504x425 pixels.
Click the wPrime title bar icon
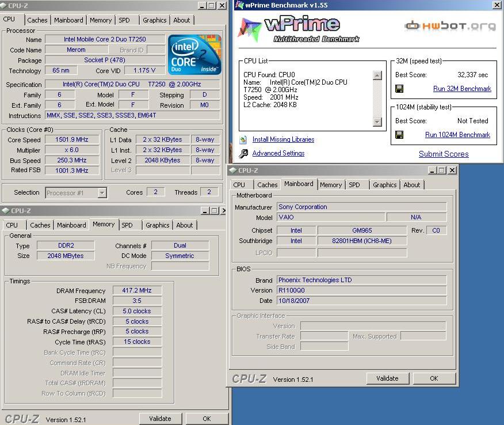click(x=239, y=5)
